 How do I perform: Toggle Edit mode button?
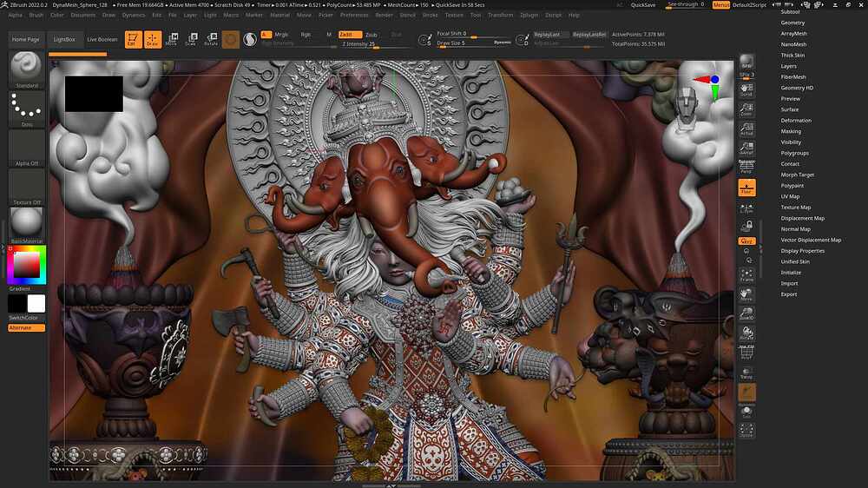(x=133, y=39)
